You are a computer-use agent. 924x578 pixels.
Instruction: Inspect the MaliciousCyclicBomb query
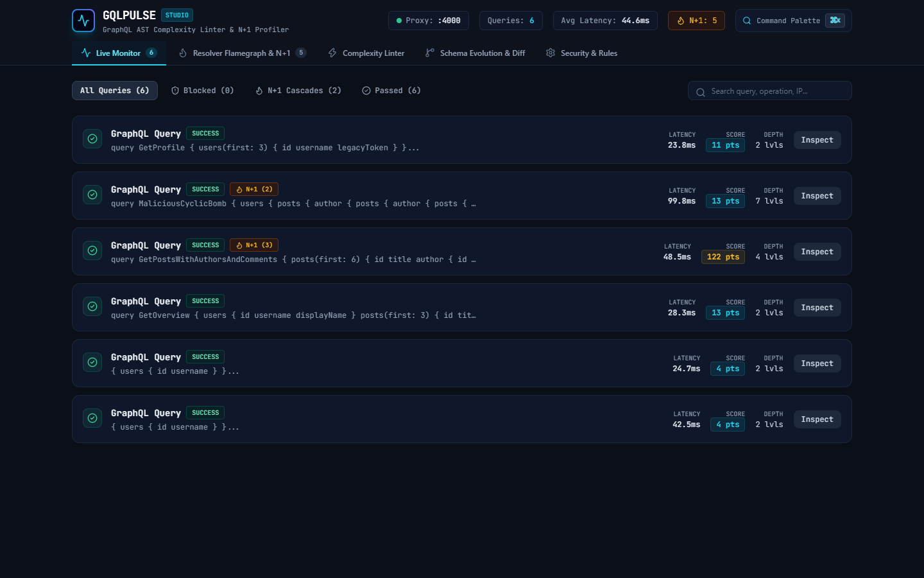point(817,196)
